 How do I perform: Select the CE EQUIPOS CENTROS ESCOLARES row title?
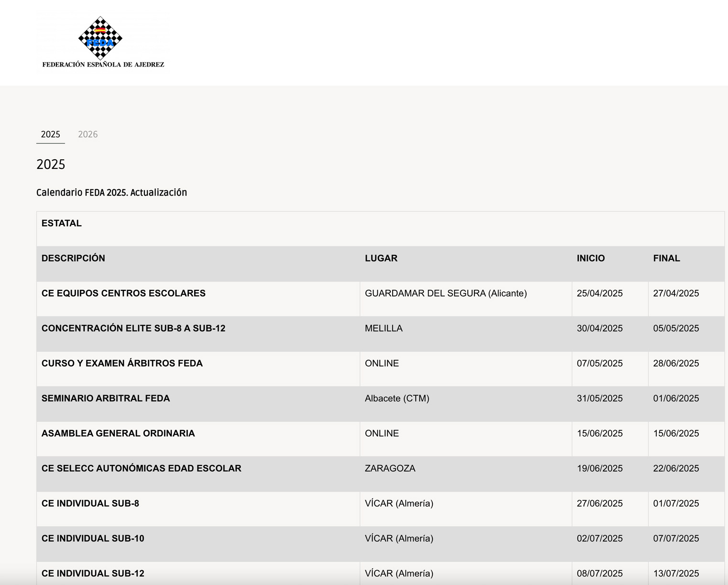pyautogui.click(x=123, y=293)
